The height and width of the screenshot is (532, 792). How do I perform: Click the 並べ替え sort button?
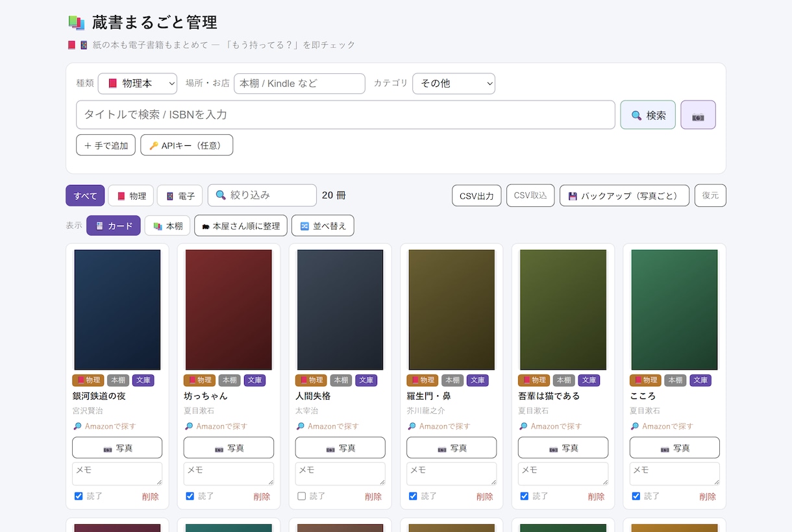tap(323, 226)
